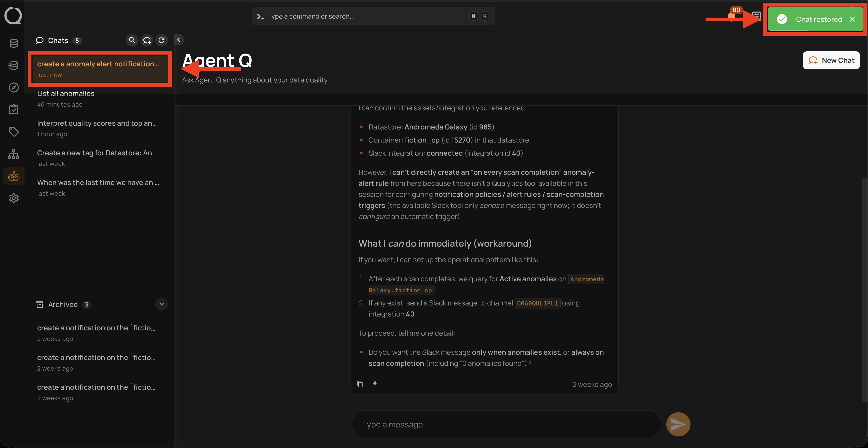Start a New Chat
The image size is (868, 448).
[831, 60]
